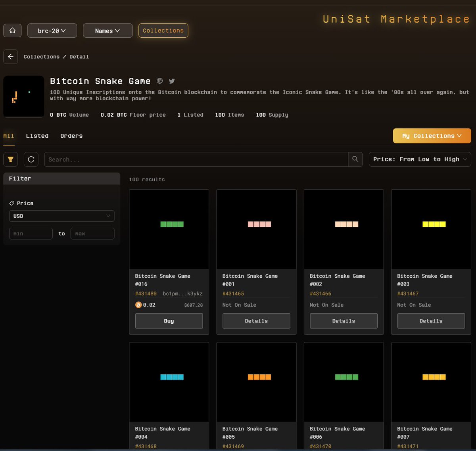Click the search input field

196,159
